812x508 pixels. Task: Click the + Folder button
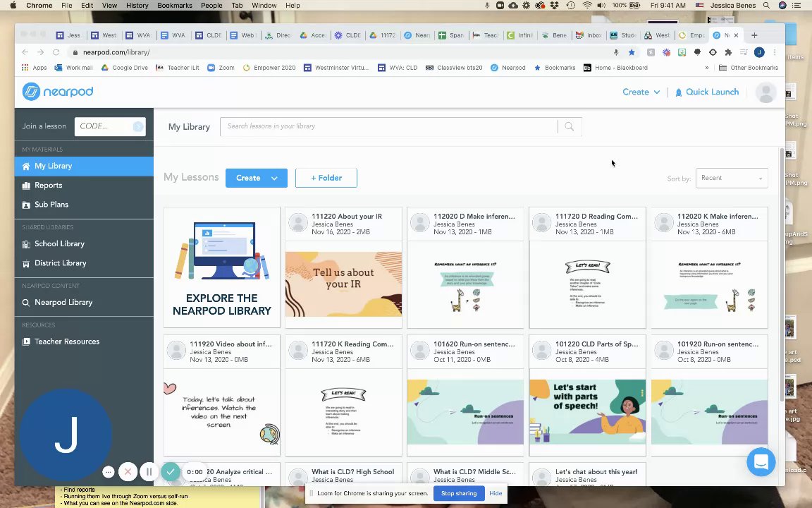tap(326, 178)
